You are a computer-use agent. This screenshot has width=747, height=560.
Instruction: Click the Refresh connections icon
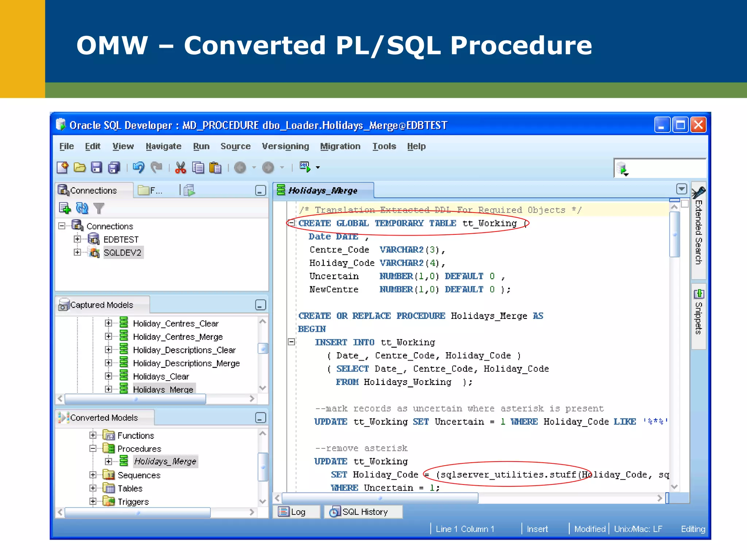click(x=82, y=208)
